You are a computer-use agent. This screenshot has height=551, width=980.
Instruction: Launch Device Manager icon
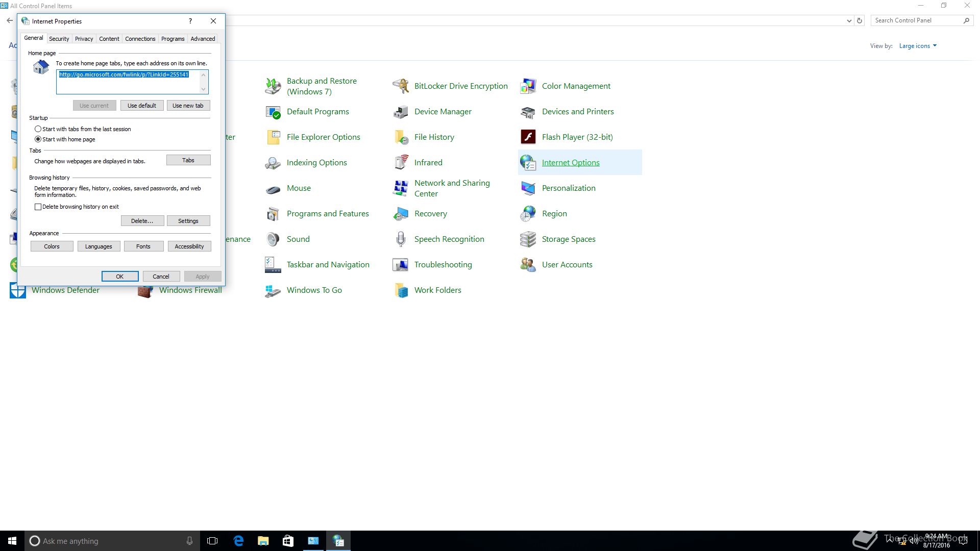pos(401,112)
